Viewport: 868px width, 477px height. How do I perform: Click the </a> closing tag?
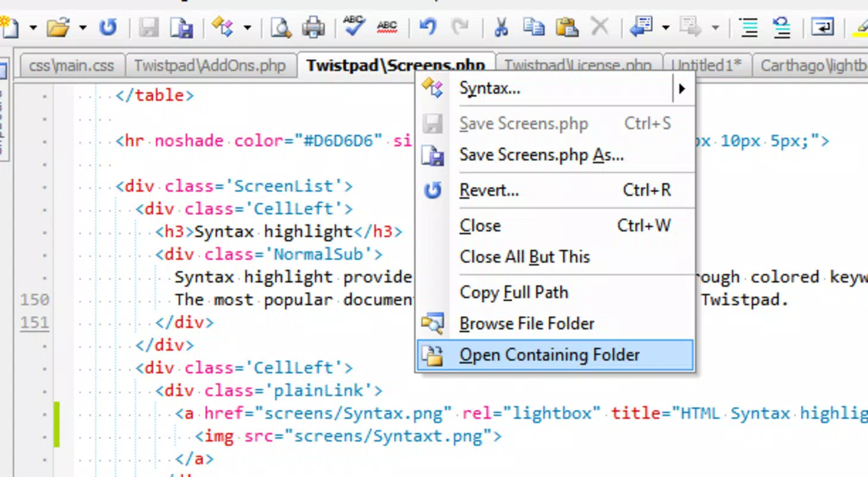point(194,459)
